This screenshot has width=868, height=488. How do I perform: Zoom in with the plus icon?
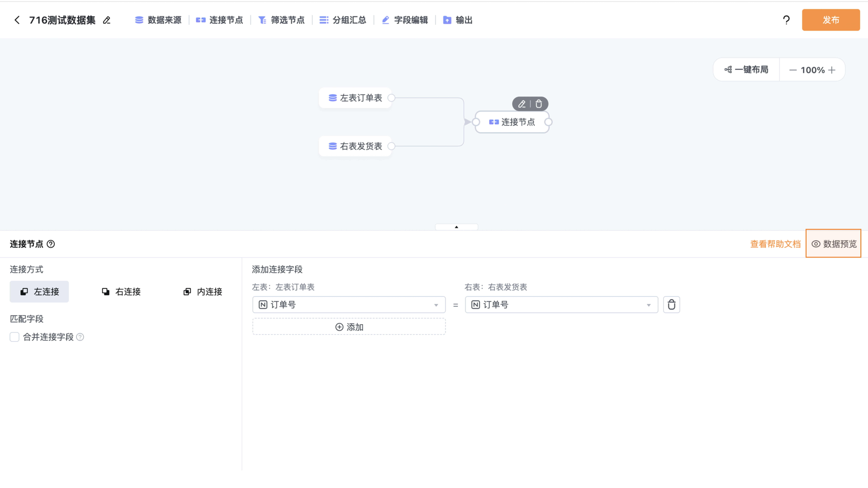832,70
